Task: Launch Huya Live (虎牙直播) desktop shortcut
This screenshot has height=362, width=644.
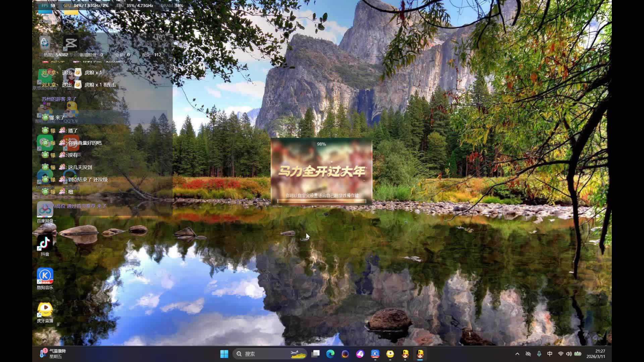Action: [x=45, y=310]
